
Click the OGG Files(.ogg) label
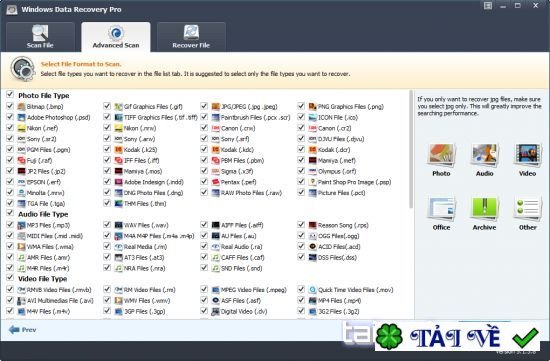click(x=338, y=236)
